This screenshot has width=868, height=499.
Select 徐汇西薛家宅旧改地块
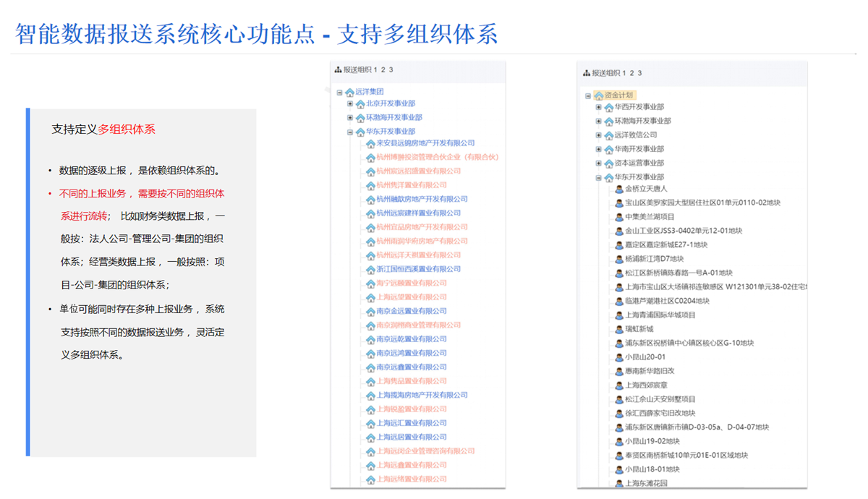pyautogui.click(x=660, y=414)
